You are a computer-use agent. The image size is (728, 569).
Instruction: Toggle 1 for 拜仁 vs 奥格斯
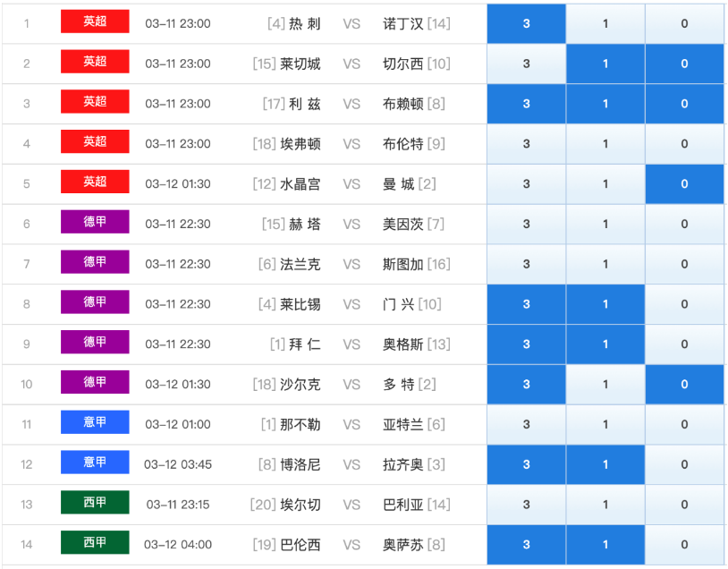605,344
